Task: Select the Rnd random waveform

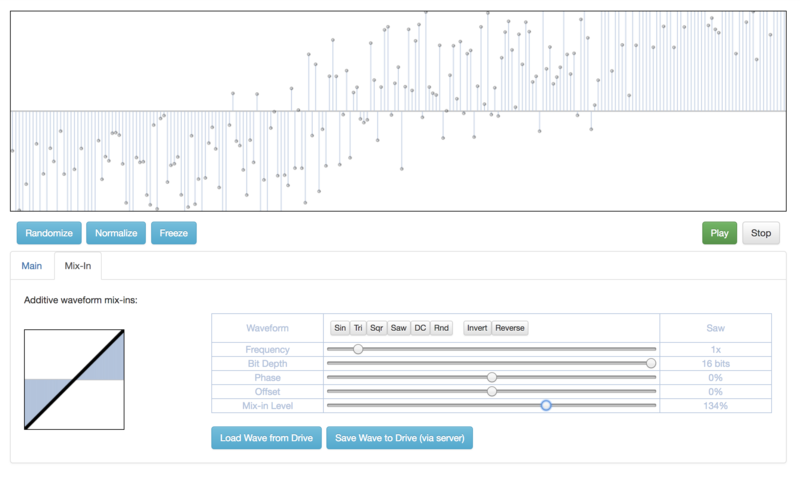Action: 441,328
